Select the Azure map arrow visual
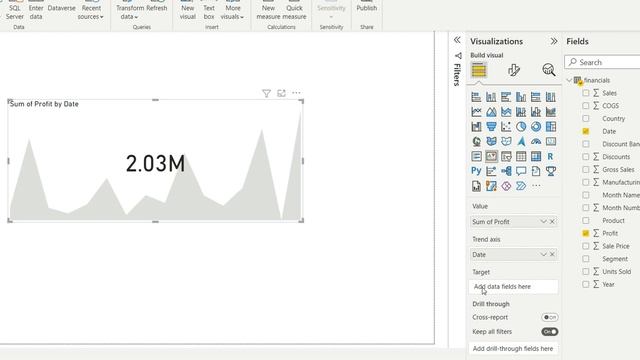 pos(521,142)
